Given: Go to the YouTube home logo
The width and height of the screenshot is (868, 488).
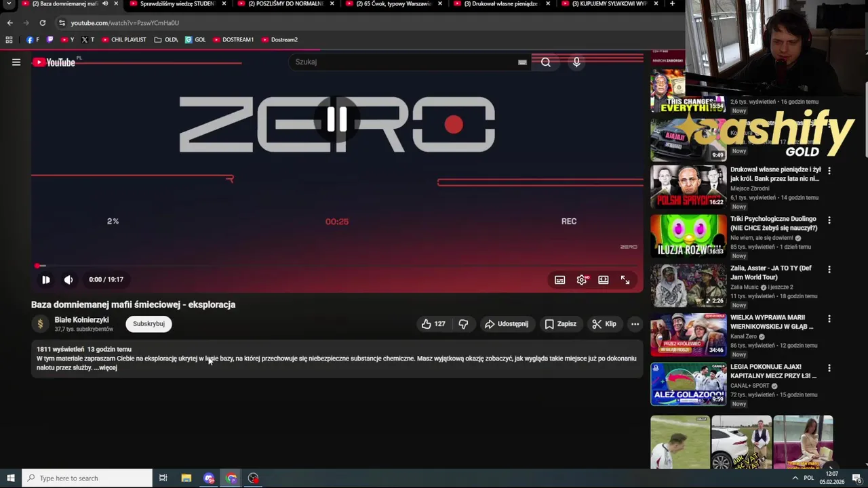Looking at the screenshot, I should [54, 62].
